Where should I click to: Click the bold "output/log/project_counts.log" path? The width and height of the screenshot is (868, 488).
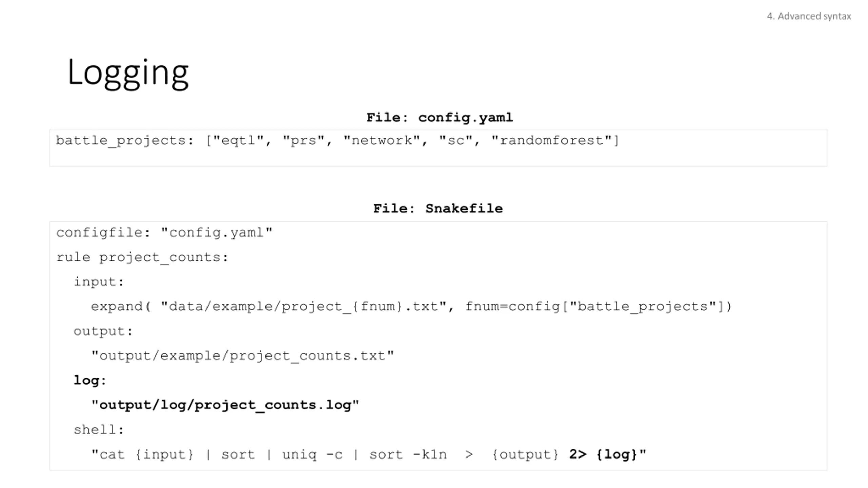[x=225, y=405]
